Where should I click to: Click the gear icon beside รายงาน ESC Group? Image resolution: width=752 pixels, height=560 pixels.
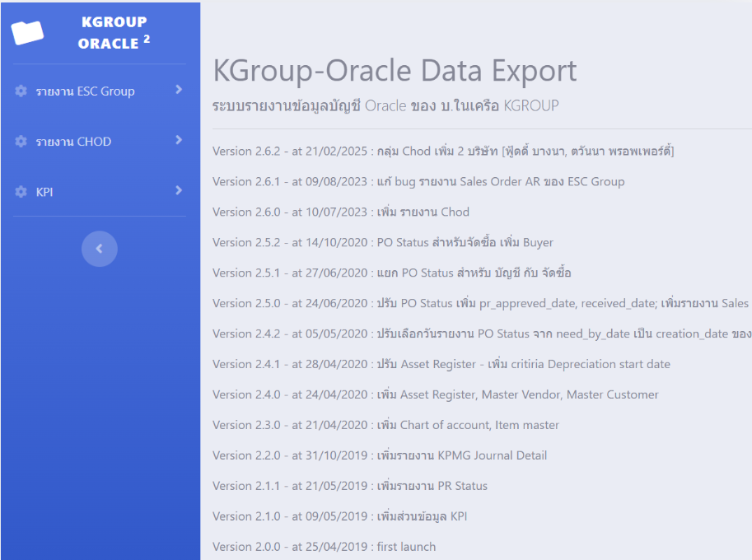tap(21, 91)
